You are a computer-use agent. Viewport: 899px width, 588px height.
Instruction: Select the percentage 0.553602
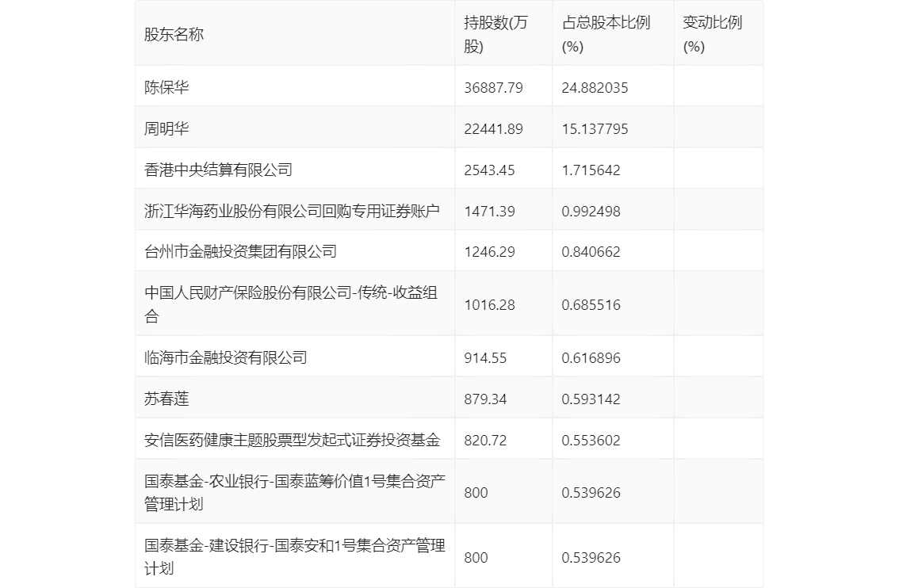tap(591, 441)
